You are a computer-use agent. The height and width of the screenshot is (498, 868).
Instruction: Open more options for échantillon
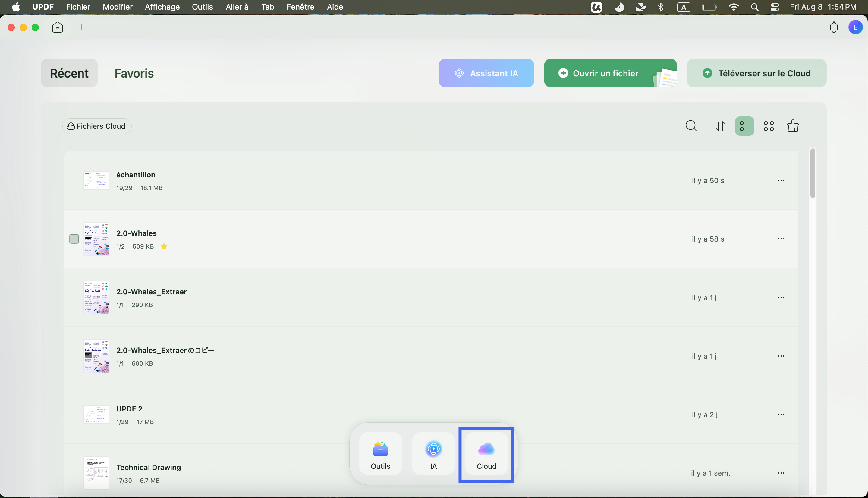(781, 180)
